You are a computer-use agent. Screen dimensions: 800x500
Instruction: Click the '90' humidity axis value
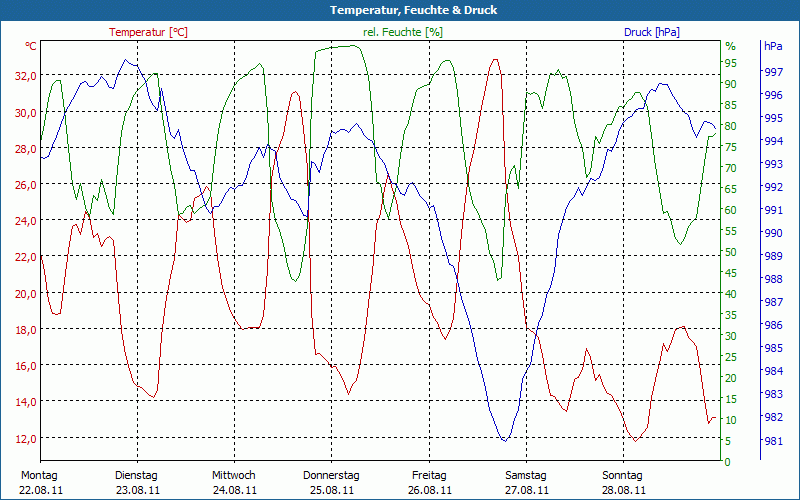click(731, 84)
